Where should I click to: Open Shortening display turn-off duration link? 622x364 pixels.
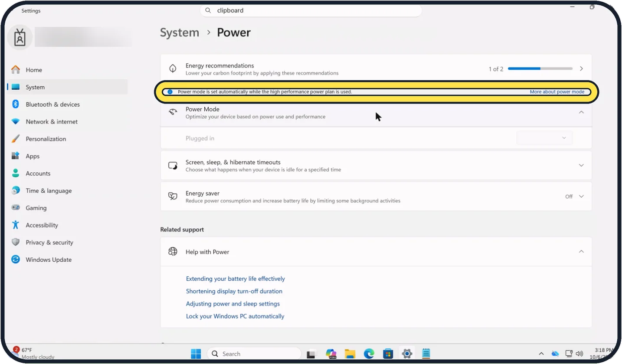coord(234,291)
